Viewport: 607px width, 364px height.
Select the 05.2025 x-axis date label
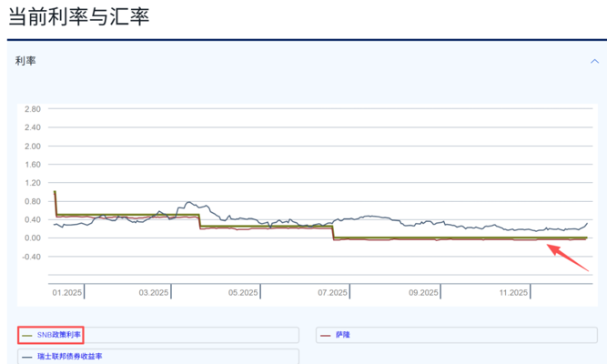[244, 292]
